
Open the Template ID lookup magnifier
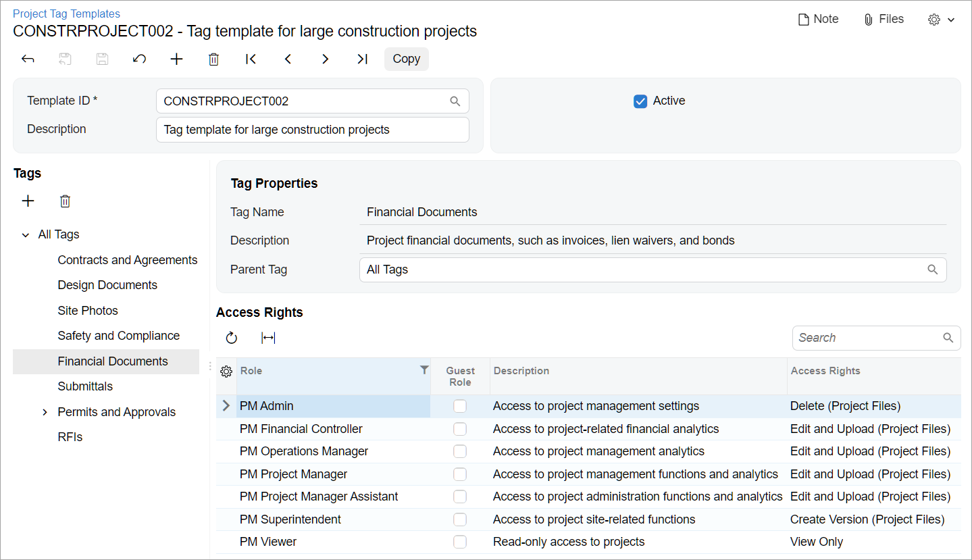(x=455, y=101)
